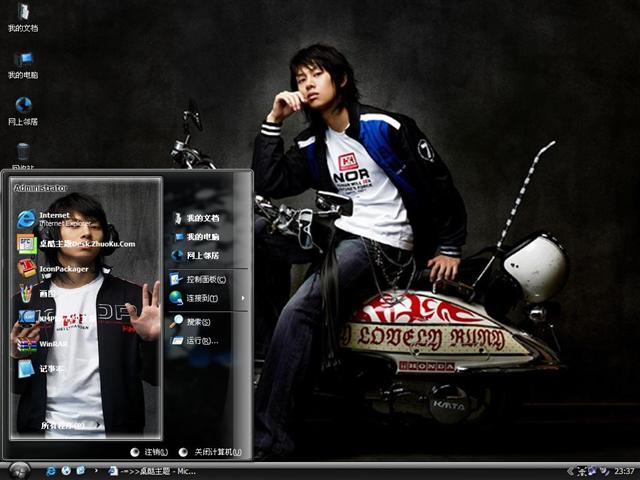640x480 pixels.
Task: Click the 23:37 taskbar clock
Action: pyautogui.click(x=624, y=471)
